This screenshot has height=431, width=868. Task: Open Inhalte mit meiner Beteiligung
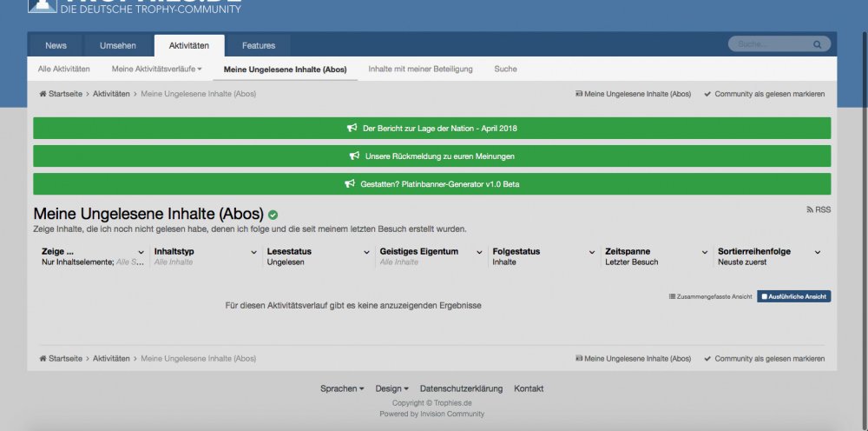tap(420, 69)
